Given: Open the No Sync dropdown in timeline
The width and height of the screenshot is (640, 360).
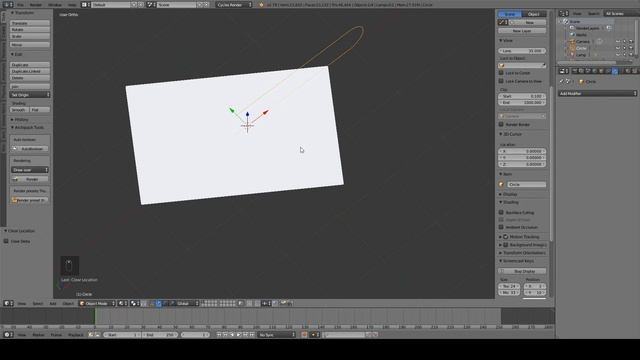Looking at the screenshot, I should (277, 335).
